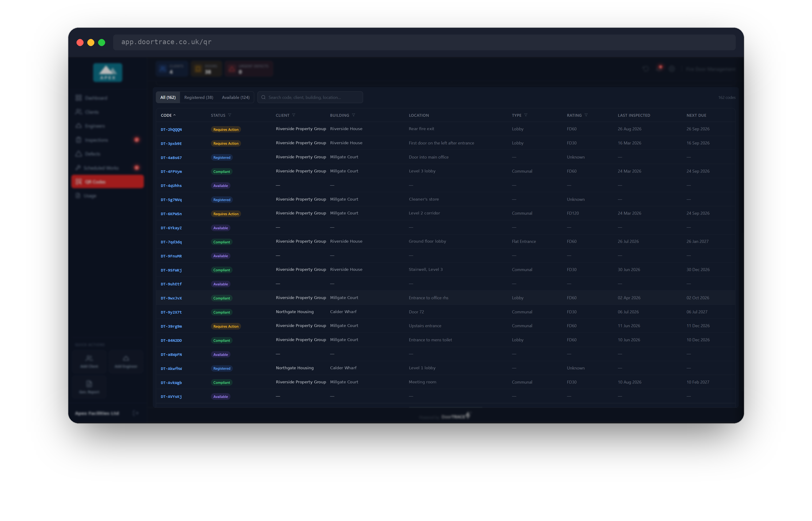Open QR code DT-9wxJvX
812x521 pixels.
click(171, 298)
